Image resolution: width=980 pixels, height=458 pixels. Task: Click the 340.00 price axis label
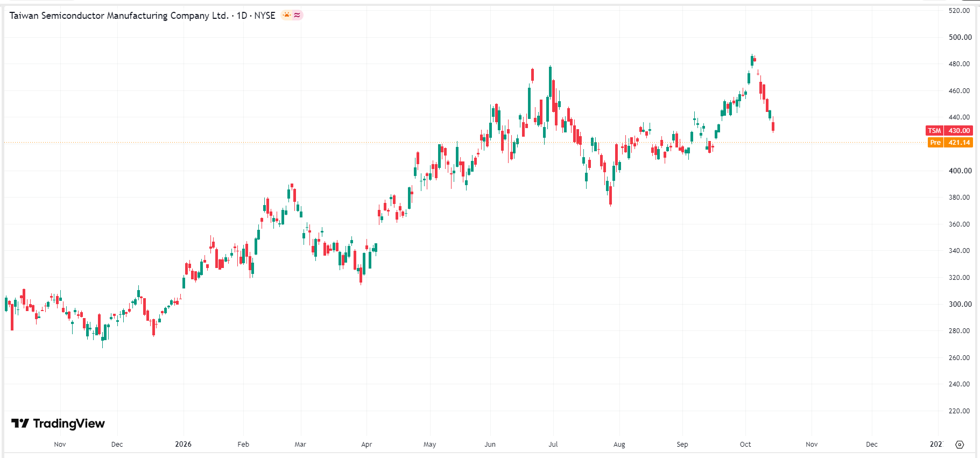point(960,251)
